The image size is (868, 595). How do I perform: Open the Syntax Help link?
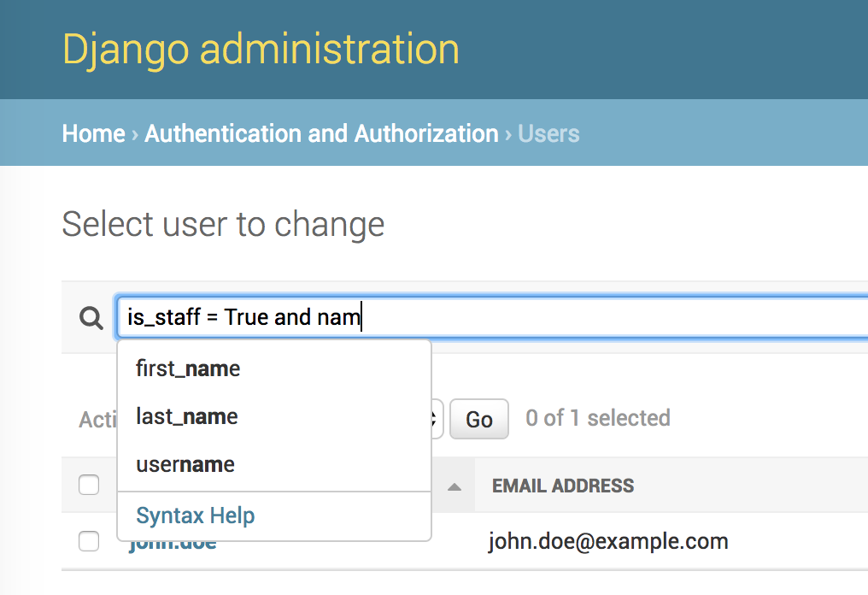tap(196, 515)
